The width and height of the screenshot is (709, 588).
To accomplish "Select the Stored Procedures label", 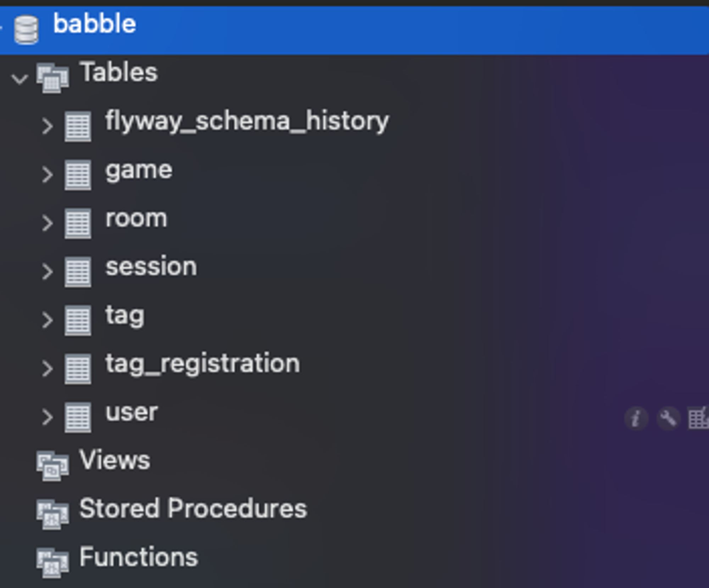I will [193, 509].
